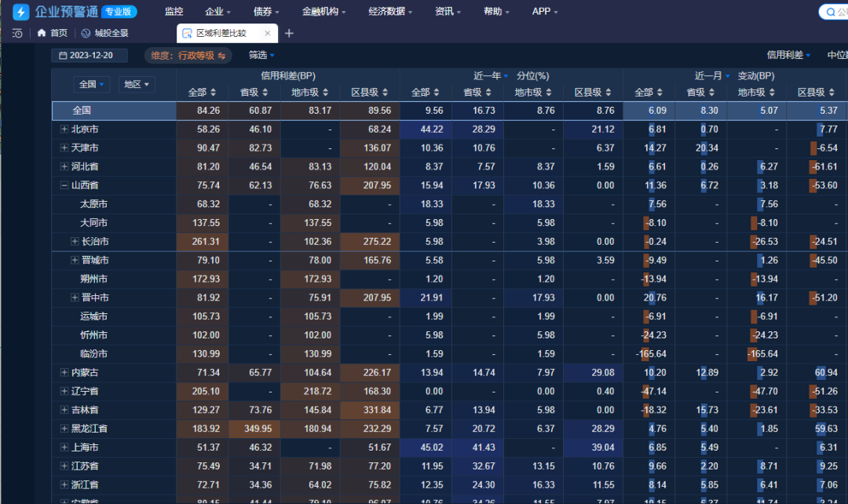Viewport: 848px width, 504px height.
Task: Open the 金融机构 menu
Action: 323,11
